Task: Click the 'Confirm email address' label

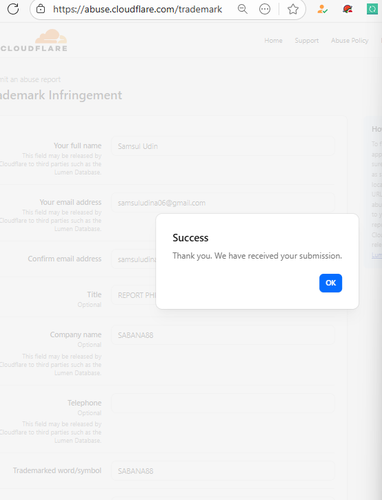Action: coord(64,259)
